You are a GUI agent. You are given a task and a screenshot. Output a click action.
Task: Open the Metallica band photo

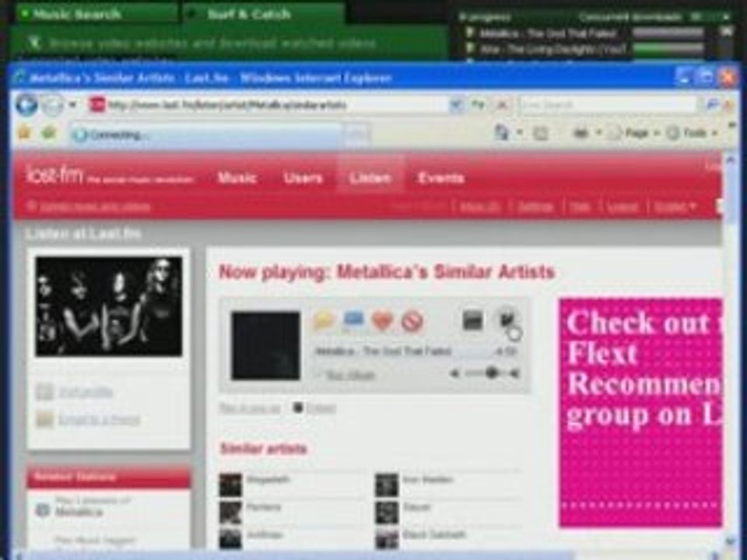(109, 306)
